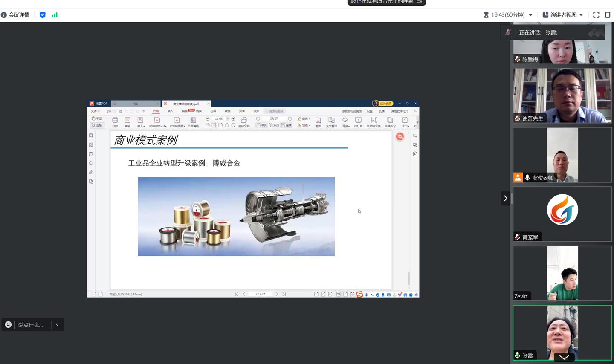Image resolution: width=614 pixels, height=364 pixels.
Task: Switch to the 页面 ribbon tab
Action: [x=242, y=111]
